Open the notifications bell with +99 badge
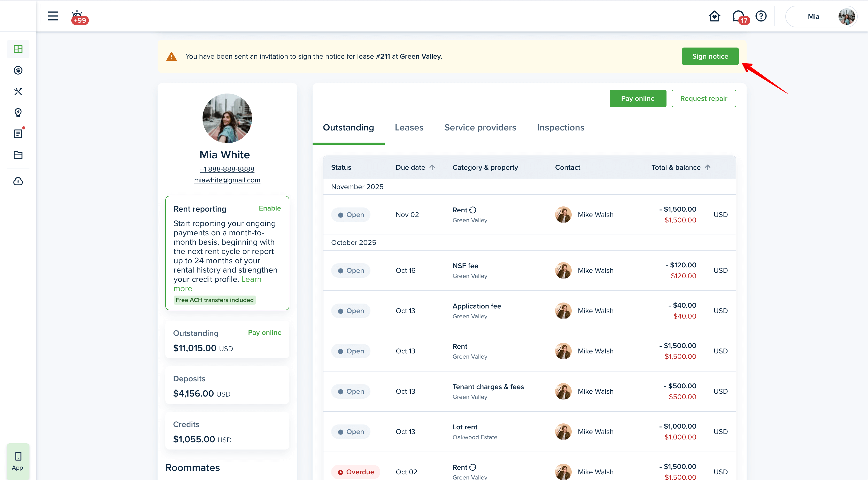 tap(78, 16)
